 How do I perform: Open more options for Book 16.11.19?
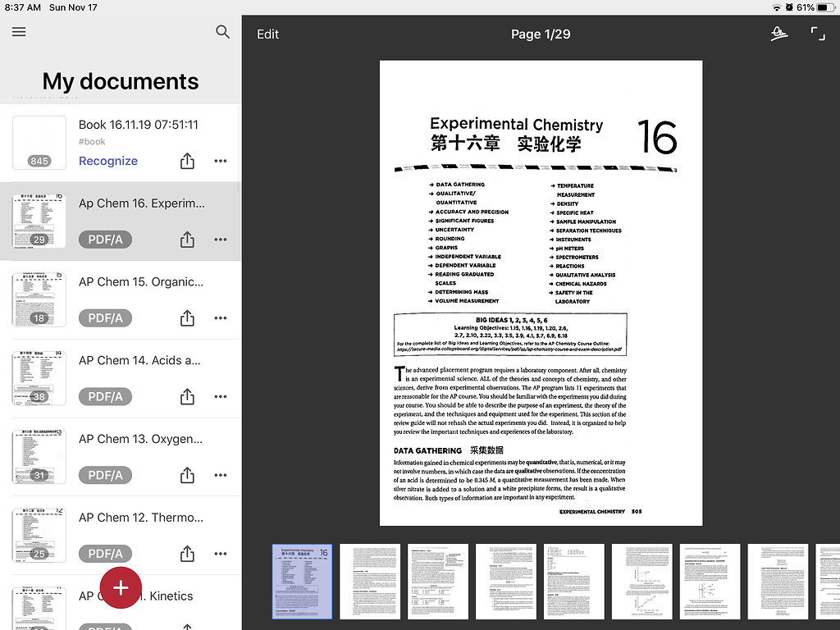coord(220,161)
